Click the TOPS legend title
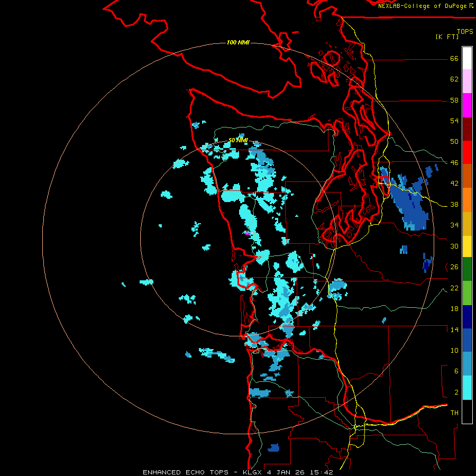The height and width of the screenshot is (476, 476). tap(465, 31)
